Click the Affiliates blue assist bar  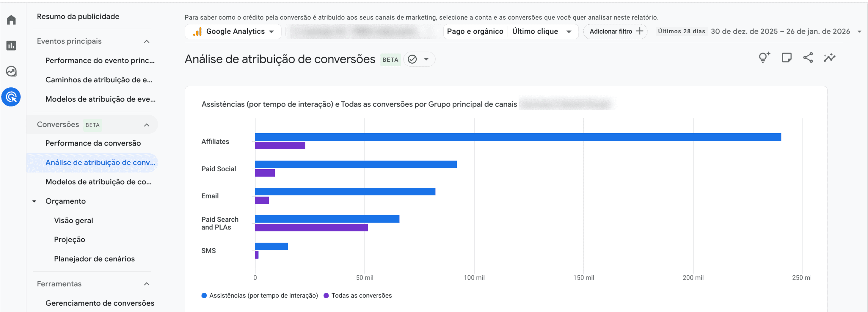click(x=506, y=137)
